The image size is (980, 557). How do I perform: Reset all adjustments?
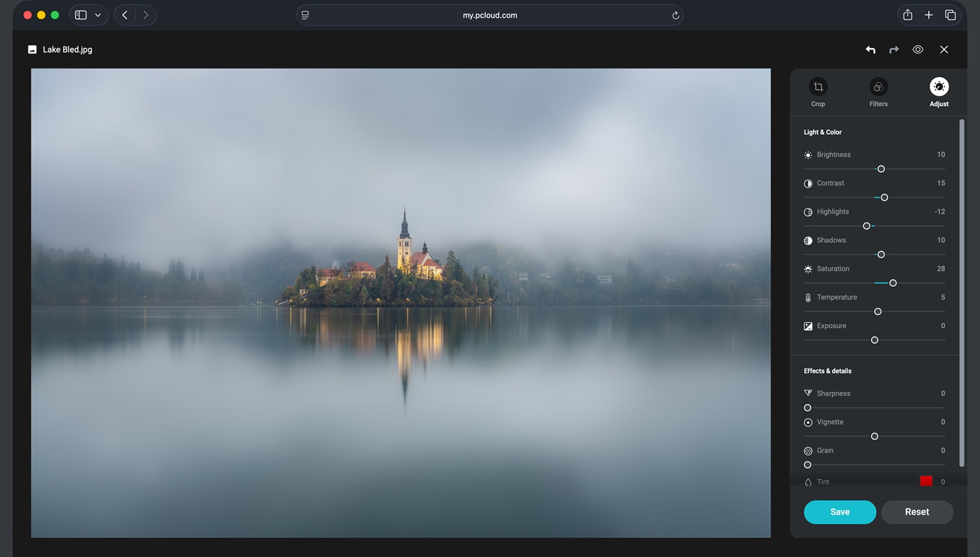[917, 512]
